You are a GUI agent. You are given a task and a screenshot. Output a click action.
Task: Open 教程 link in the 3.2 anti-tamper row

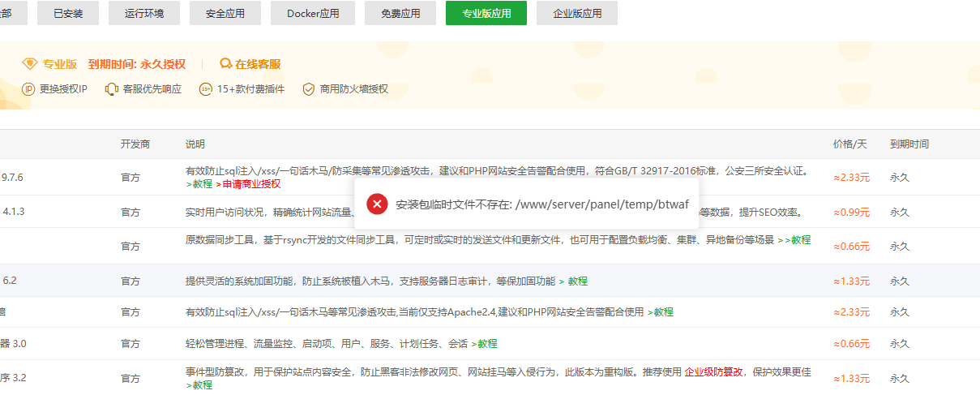[199, 385]
